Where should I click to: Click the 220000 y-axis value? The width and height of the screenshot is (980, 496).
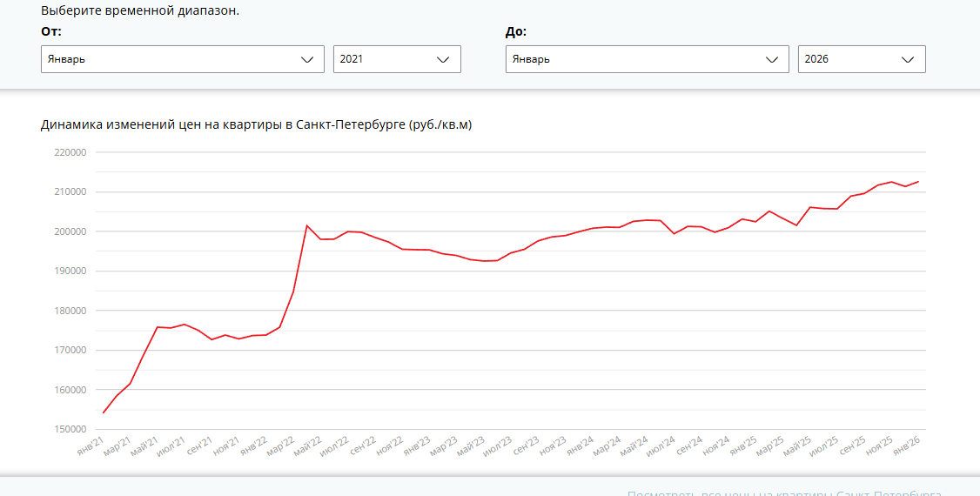[x=70, y=151]
